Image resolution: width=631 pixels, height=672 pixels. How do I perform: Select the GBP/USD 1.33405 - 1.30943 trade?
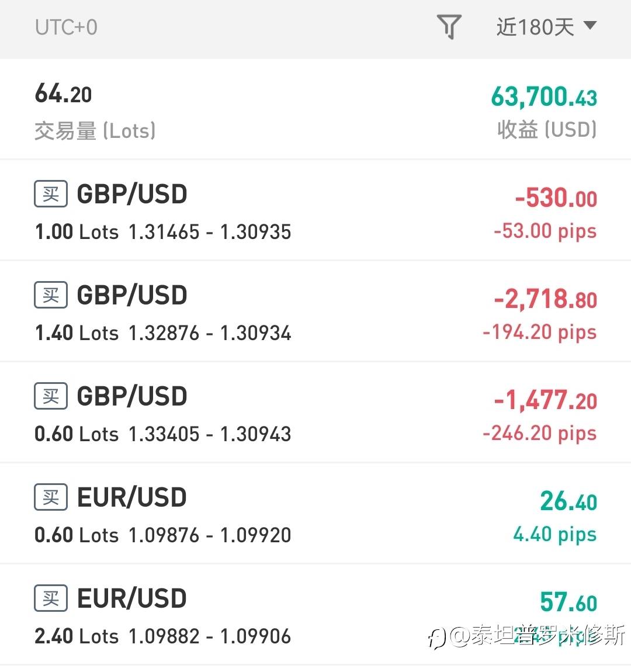pos(315,413)
